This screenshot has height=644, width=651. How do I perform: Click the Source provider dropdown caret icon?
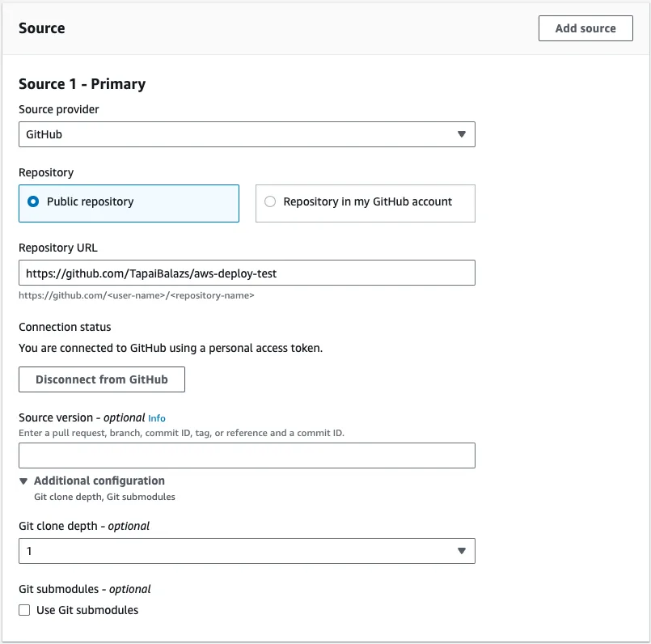point(463,133)
